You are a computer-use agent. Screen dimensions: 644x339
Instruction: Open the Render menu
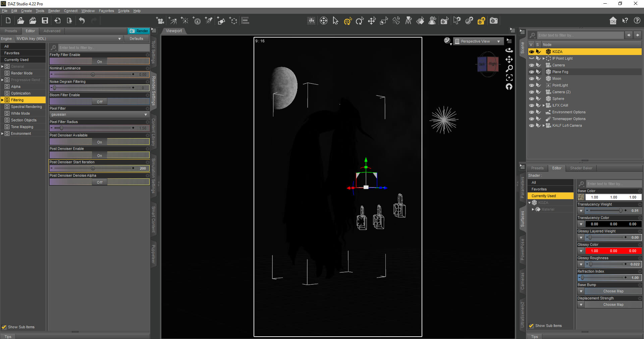(x=54, y=11)
